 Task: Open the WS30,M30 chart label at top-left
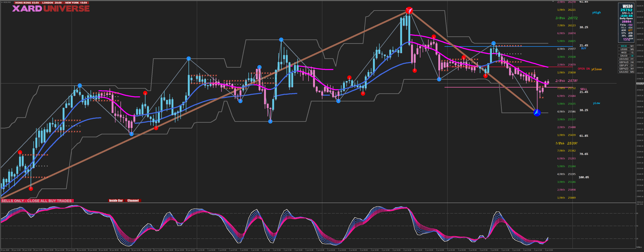[7, 2]
